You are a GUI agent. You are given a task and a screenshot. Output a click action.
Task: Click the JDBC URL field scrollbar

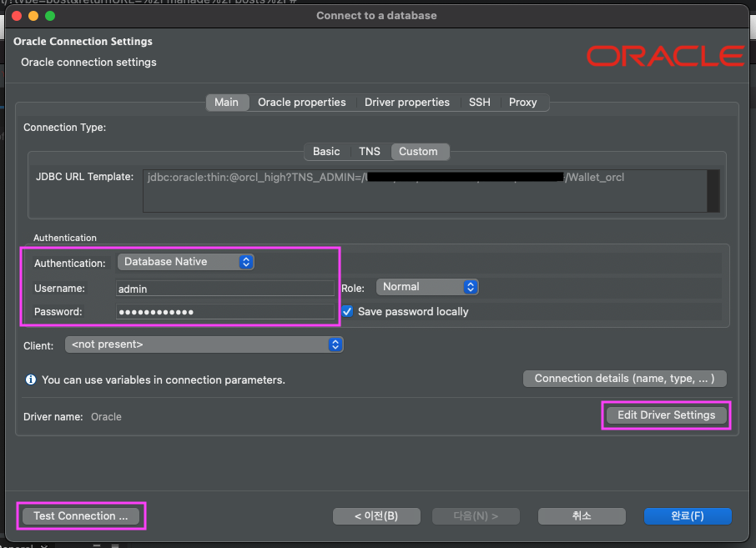pyautogui.click(x=713, y=191)
